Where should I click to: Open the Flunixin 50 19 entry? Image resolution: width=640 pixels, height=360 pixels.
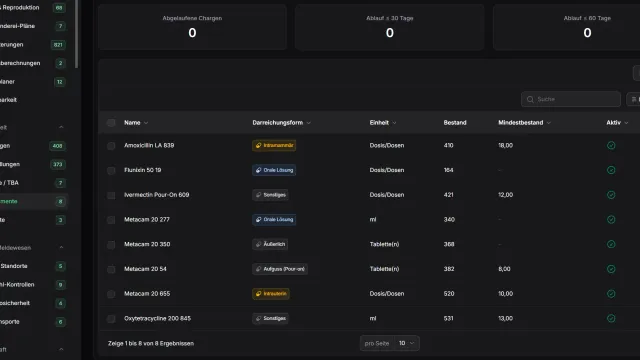[142, 170]
